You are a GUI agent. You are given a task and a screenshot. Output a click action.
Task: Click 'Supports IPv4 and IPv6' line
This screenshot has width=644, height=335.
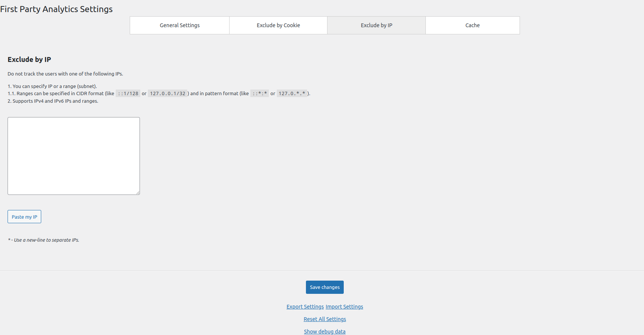[53, 101]
